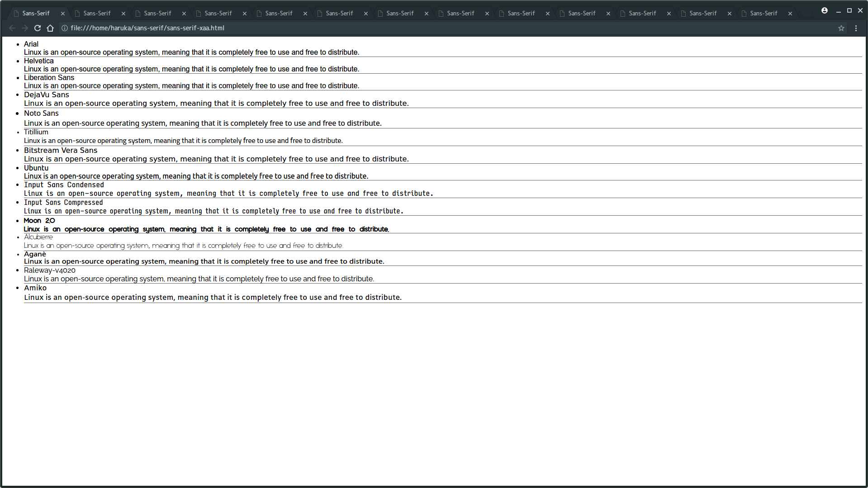Click the browser forward arrow

point(25,28)
